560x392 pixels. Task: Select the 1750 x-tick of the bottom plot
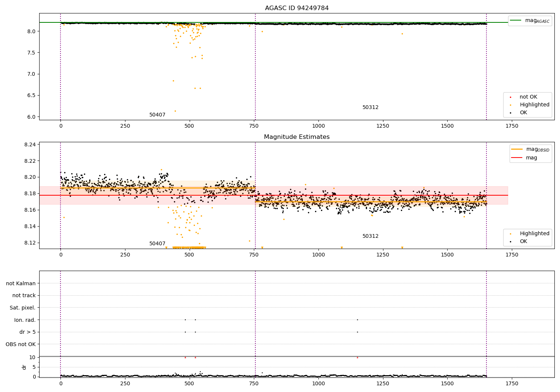(512, 384)
